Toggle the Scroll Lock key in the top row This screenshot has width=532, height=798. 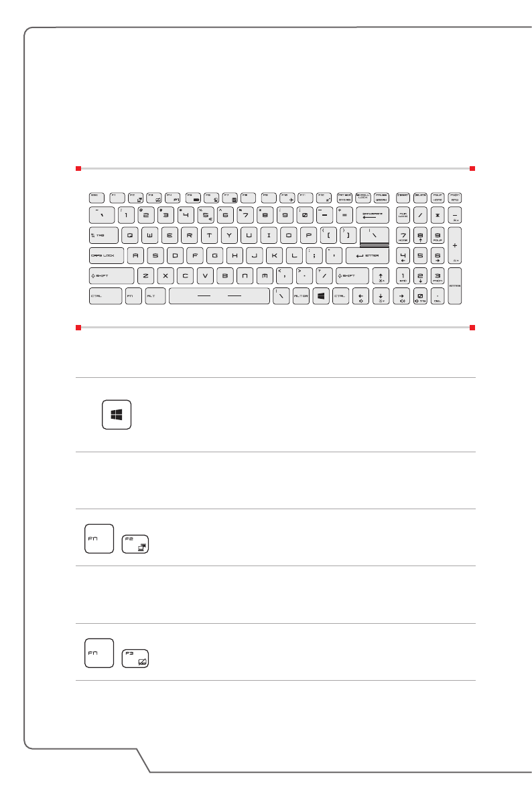tap(364, 197)
